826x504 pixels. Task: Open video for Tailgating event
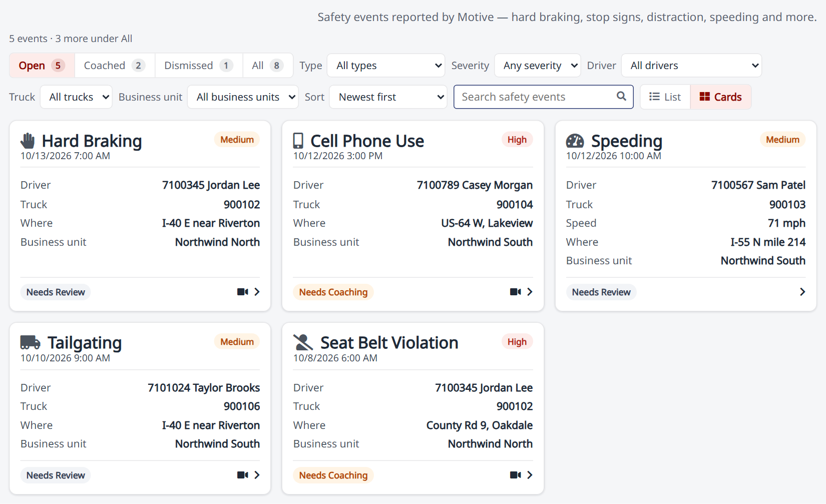tap(242, 475)
